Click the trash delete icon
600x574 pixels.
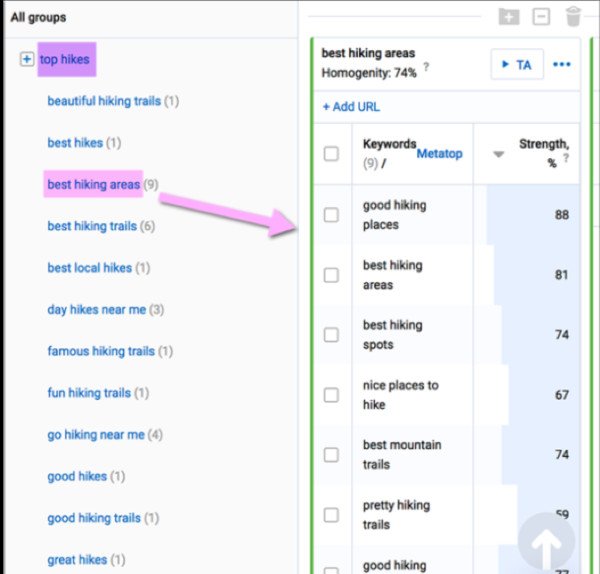point(573,17)
